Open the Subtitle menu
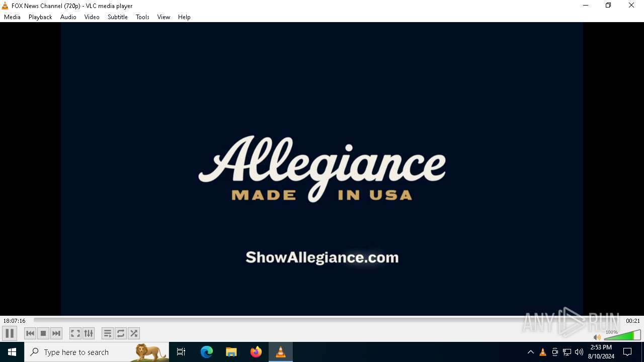This screenshot has height=362, width=644. pos(118,17)
